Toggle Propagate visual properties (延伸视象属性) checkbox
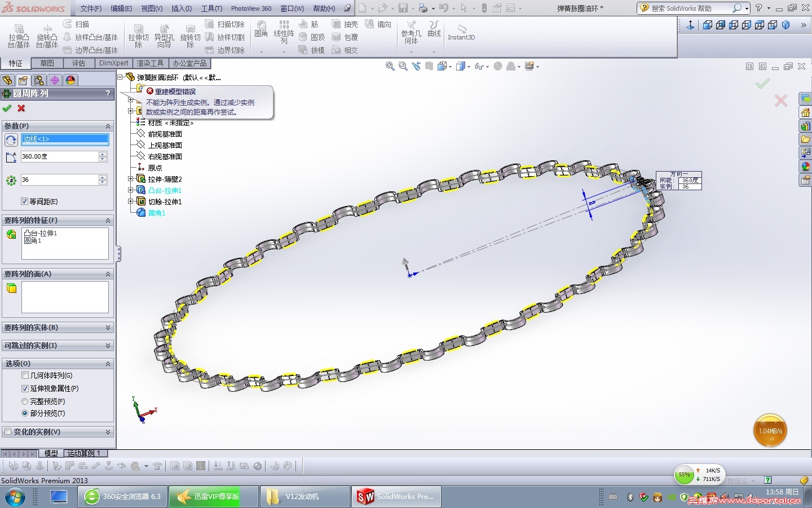The height and width of the screenshot is (508, 812). pos(25,388)
